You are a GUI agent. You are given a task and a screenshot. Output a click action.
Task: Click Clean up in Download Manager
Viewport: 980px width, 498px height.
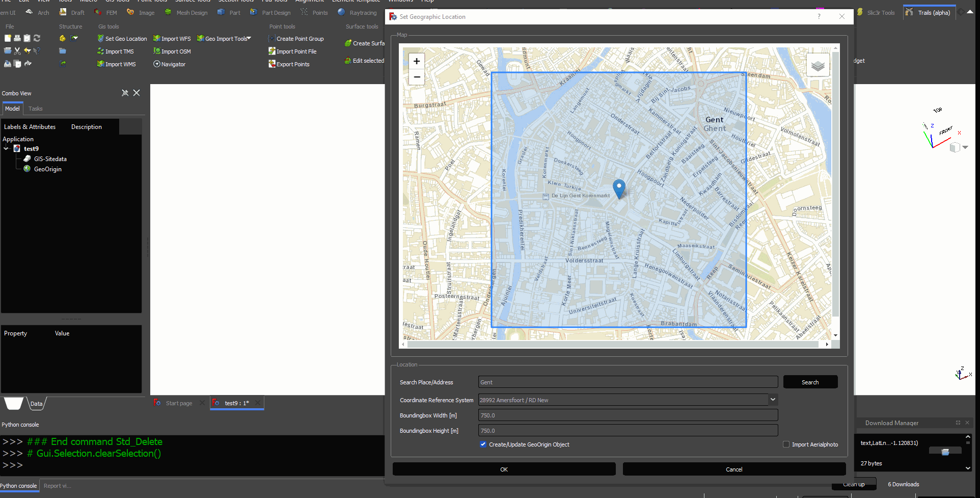tap(854, 484)
